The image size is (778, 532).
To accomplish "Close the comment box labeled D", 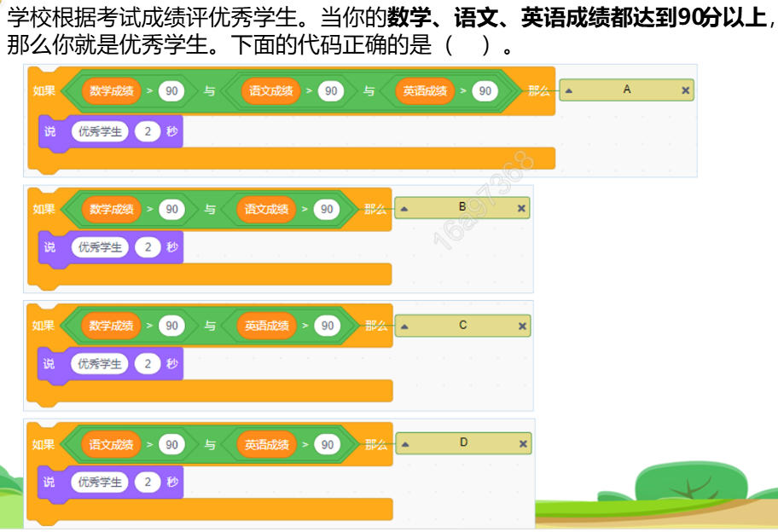I will [523, 443].
